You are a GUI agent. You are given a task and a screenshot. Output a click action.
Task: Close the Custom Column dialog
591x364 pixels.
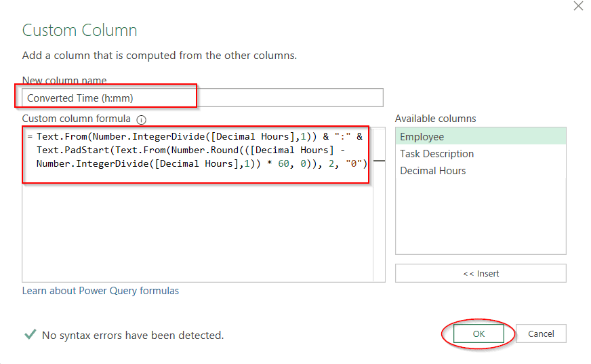point(578,6)
